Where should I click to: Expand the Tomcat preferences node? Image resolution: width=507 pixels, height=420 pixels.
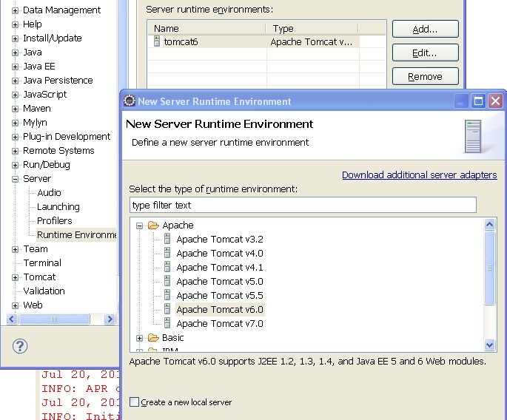(15, 277)
